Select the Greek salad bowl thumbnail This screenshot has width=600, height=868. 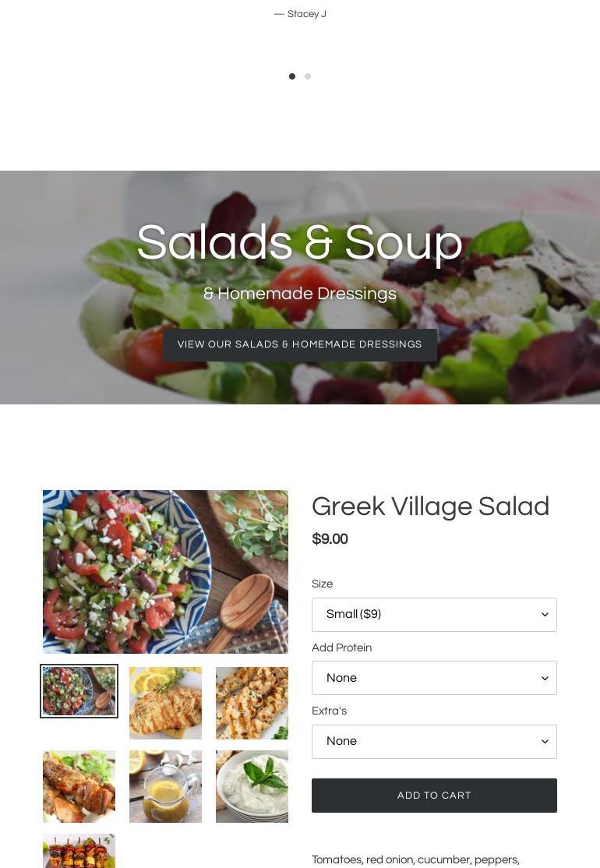(x=79, y=691)
